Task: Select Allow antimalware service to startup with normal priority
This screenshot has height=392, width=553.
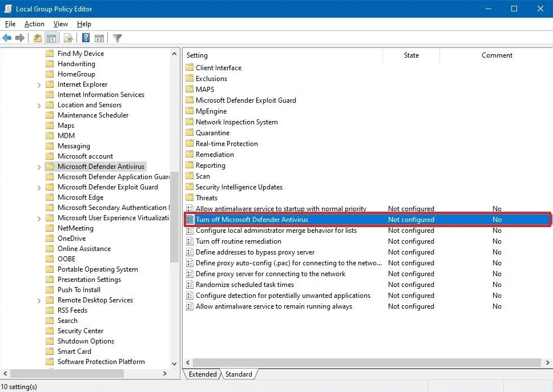Action: pyautogui.click(x=281, y=209)
